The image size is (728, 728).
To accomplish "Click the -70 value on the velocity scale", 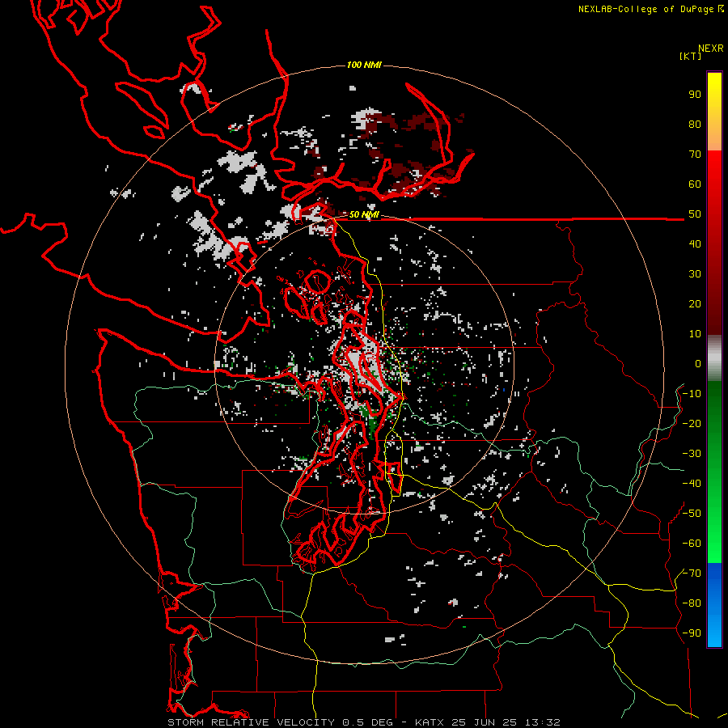I will (x=692, y=574).
